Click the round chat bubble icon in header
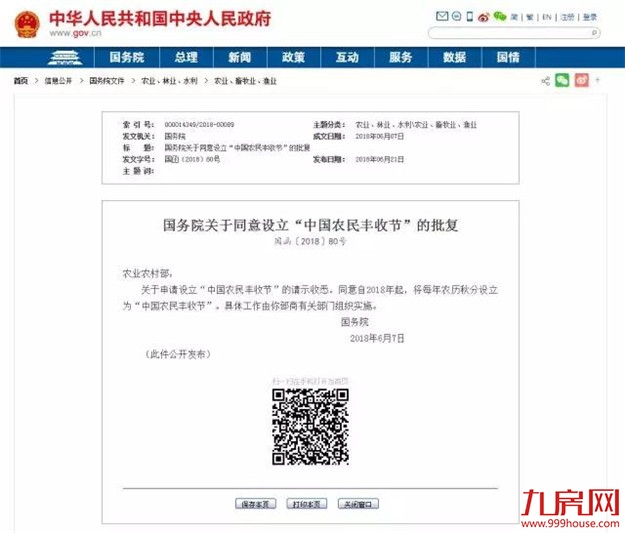 coord(457,16)
